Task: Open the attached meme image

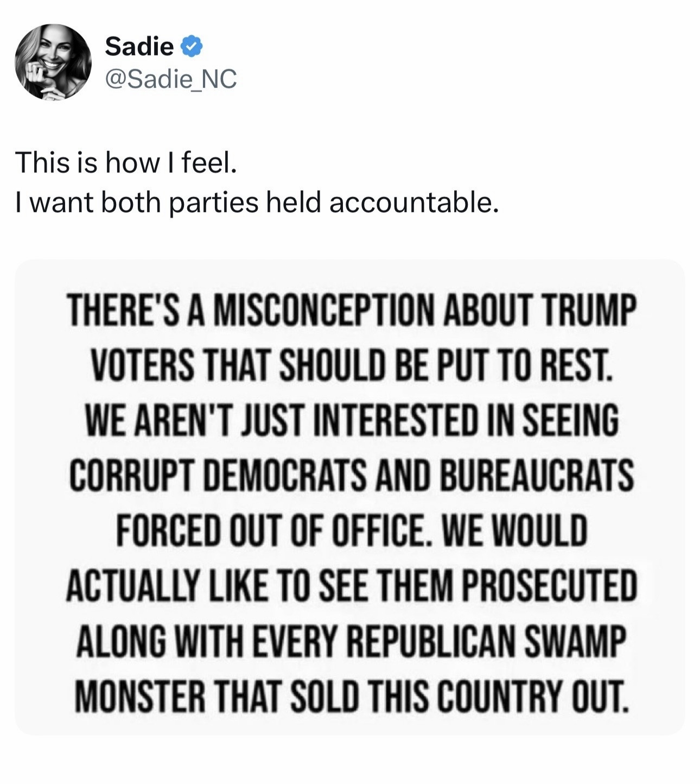Action: [350, 496]
